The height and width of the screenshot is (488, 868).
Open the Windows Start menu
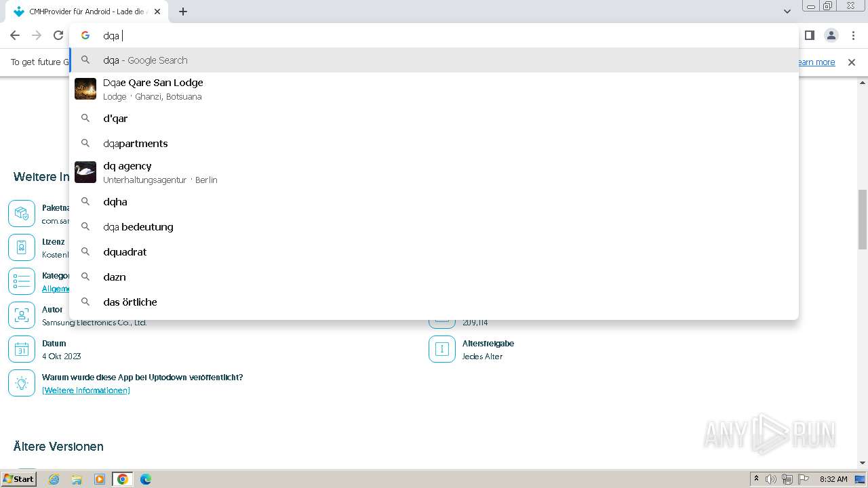coord(19,479)
